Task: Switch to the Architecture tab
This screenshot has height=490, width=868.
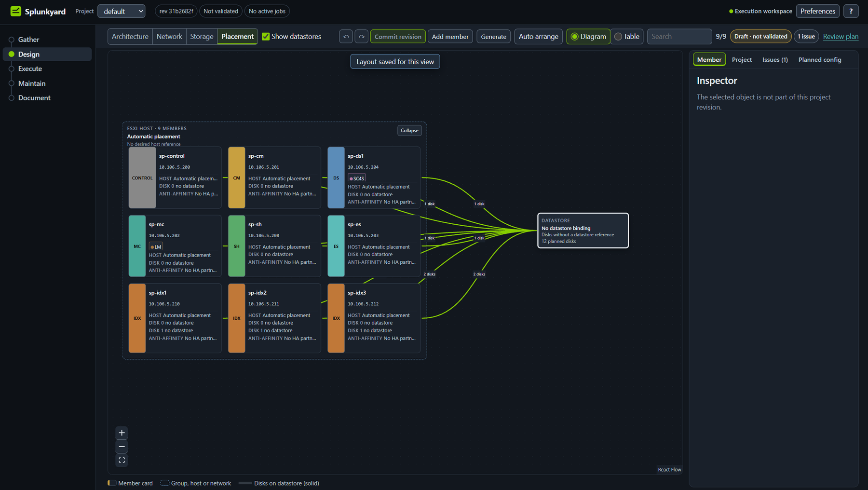Action: 130,37
